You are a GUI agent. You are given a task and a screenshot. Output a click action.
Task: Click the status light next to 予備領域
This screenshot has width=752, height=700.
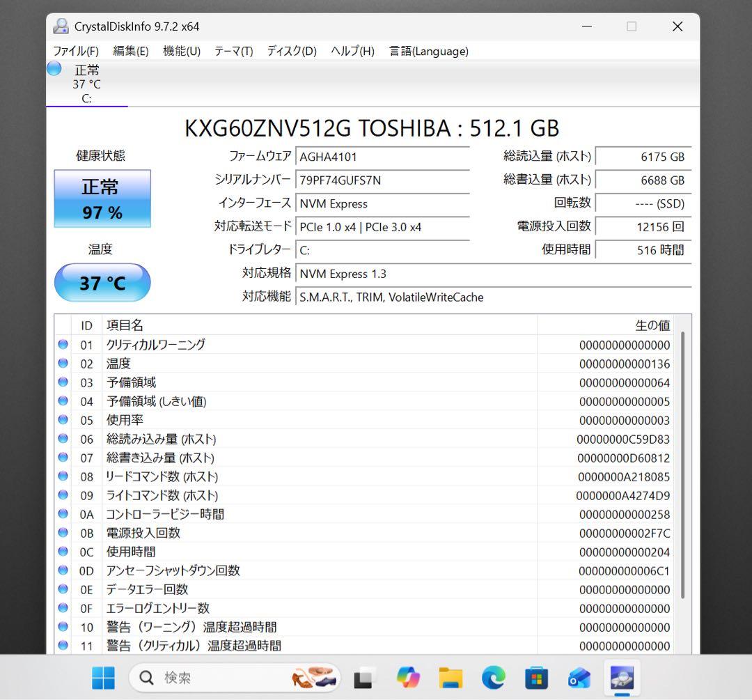pos(63,382)
